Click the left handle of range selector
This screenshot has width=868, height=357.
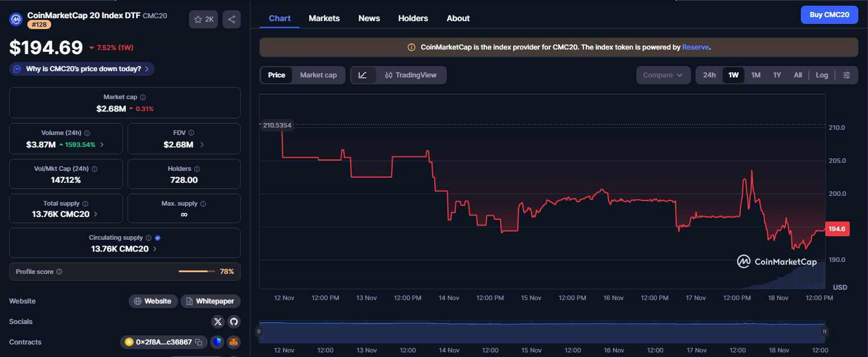pyautogui.click(x=259, y=331)
